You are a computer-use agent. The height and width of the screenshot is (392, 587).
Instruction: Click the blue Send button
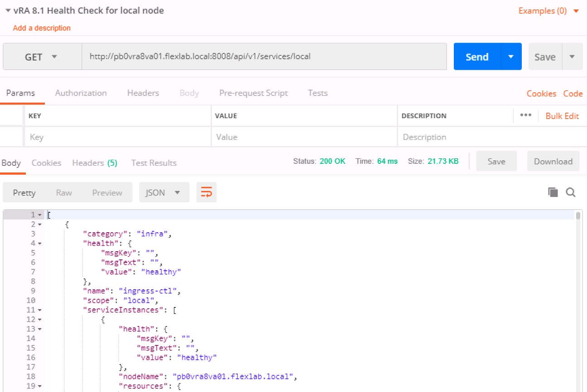click(477, 57)
